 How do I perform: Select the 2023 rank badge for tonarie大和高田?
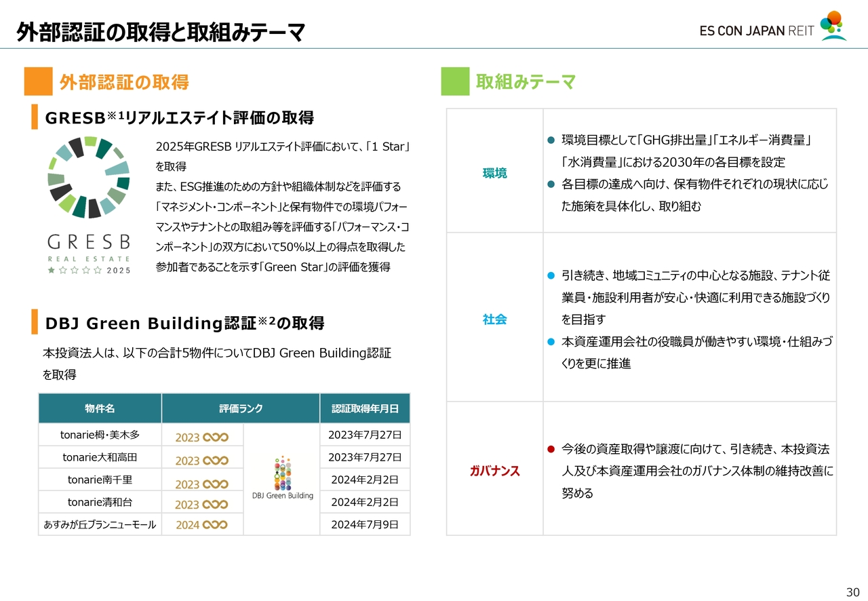(201, 461)
